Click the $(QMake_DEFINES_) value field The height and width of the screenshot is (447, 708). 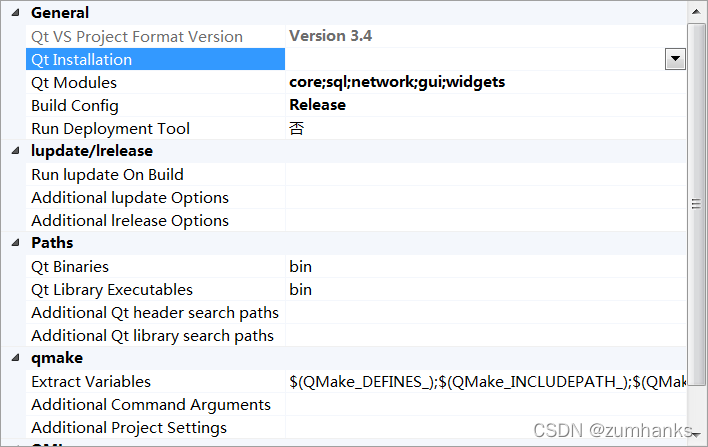point(486,382)
